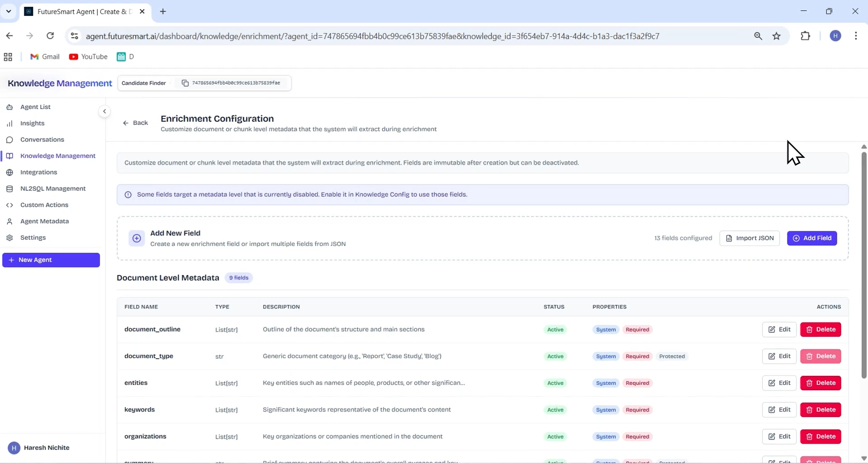The image size is (868, 464).
Task: Open Agent List in sidebar
Action: (x=35, y=107)
